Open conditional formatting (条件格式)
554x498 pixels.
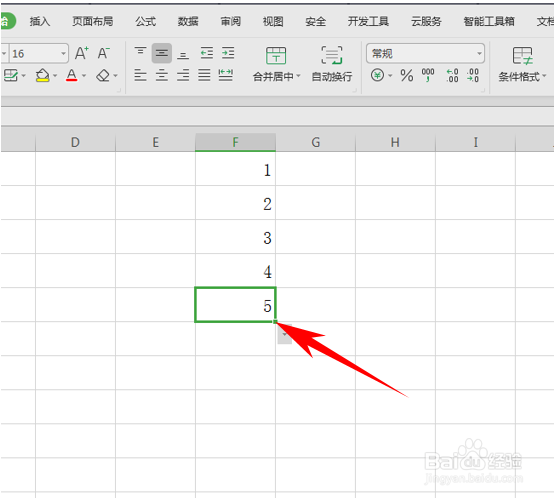click(x=522, y=64)
